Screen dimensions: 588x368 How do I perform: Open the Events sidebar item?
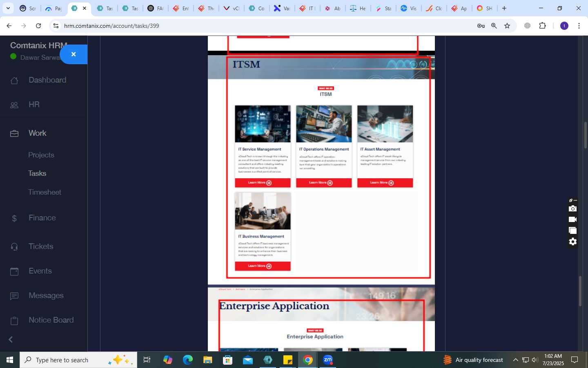(x=40, y=271)
